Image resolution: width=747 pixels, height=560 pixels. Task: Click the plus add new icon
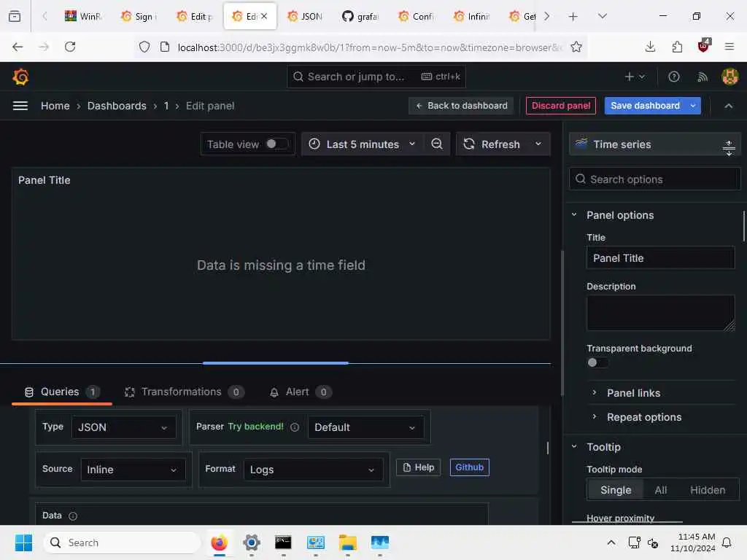635,77
